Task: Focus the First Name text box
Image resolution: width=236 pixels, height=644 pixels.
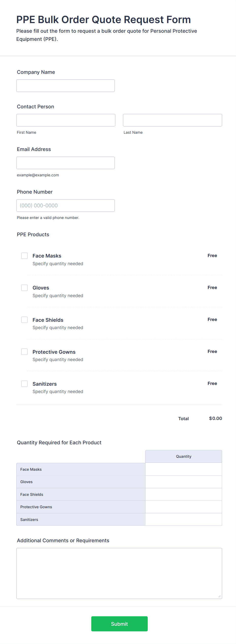Action: pyautogui.click(x=66, y=120)
